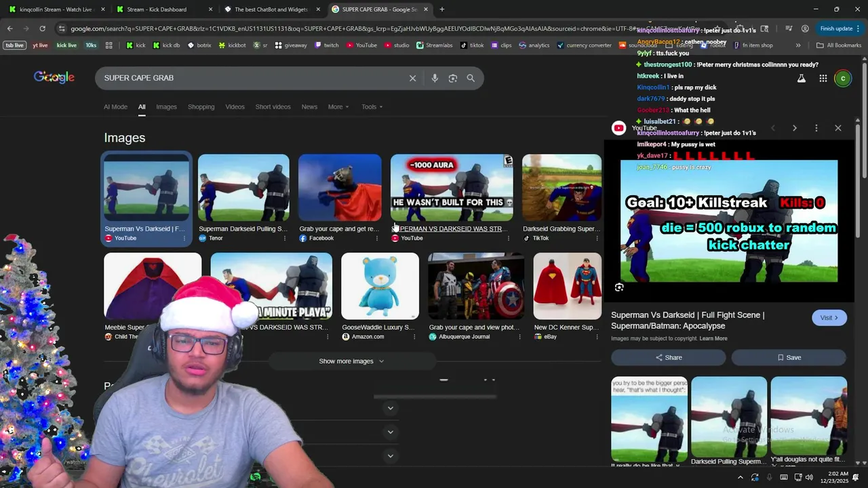The height and width of the screenshot is (488, 868).
Task: Expand Show more images
Action: coord(351,361)
